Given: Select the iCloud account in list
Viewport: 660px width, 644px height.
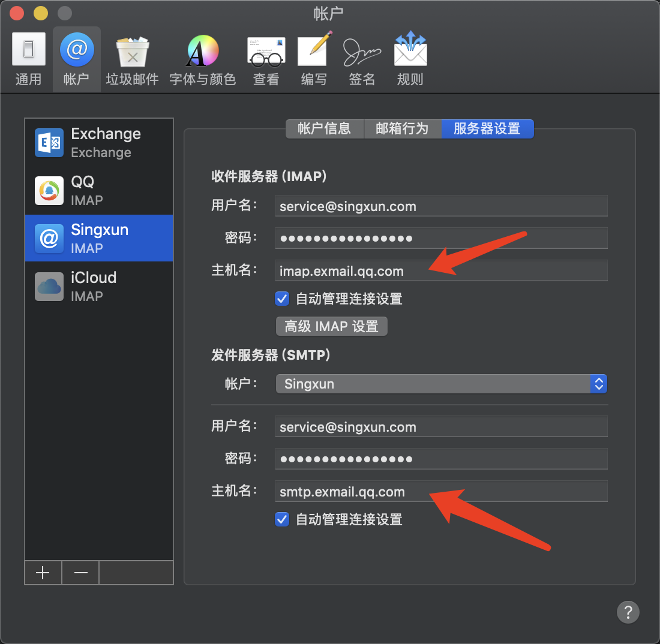Looking at the screenshot, I should coord(99,286).
